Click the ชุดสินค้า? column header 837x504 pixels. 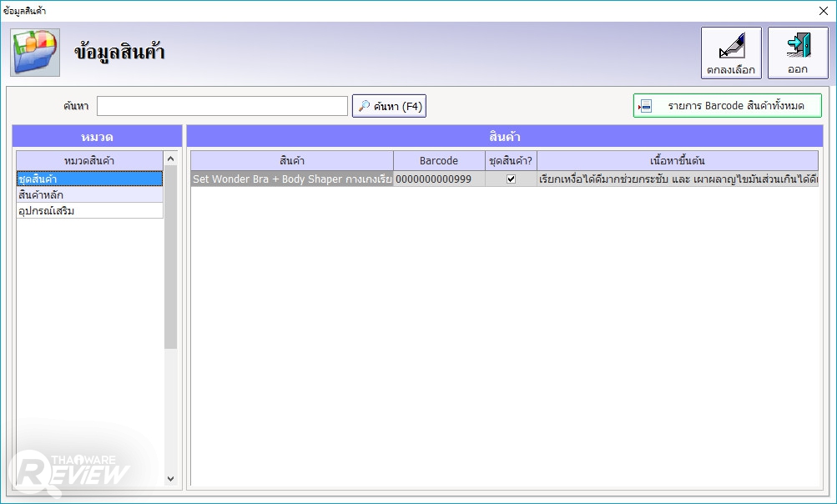click(x=511, y=161)
